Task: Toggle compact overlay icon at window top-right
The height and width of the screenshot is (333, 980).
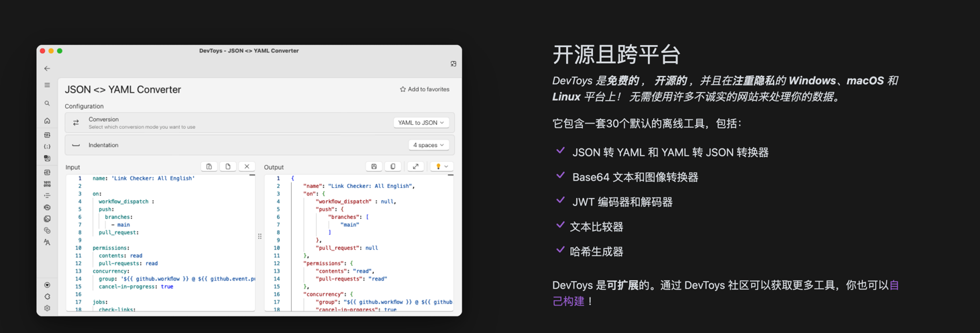Action: [x=453, y=64]
